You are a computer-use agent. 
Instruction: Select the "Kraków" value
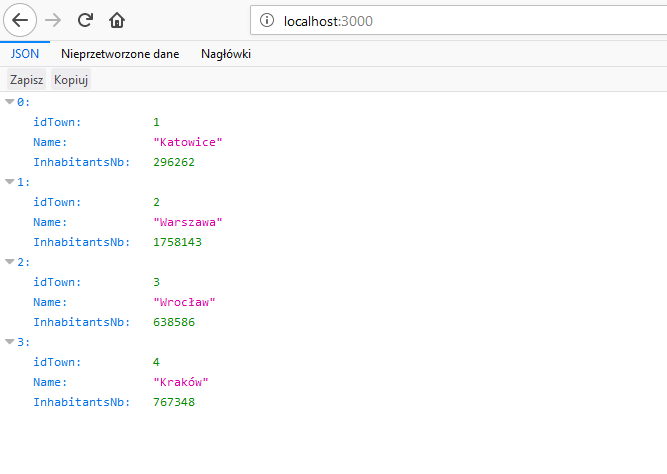point(181,382)
